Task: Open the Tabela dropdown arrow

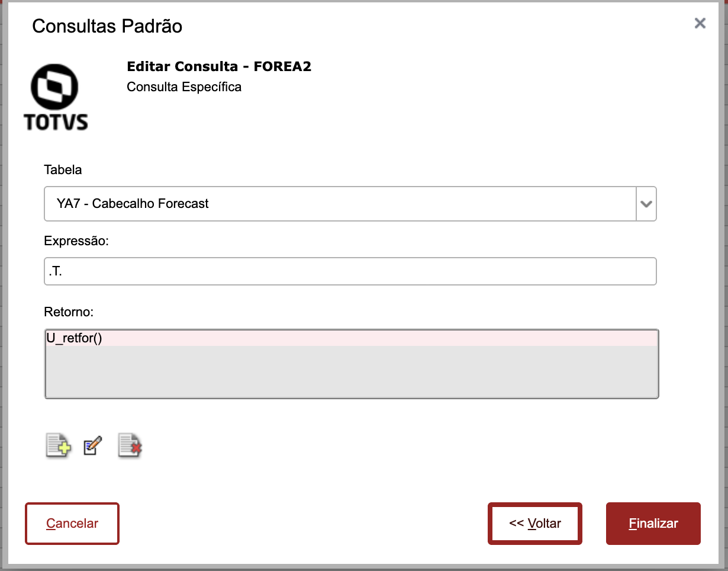Action: [646, 204]
